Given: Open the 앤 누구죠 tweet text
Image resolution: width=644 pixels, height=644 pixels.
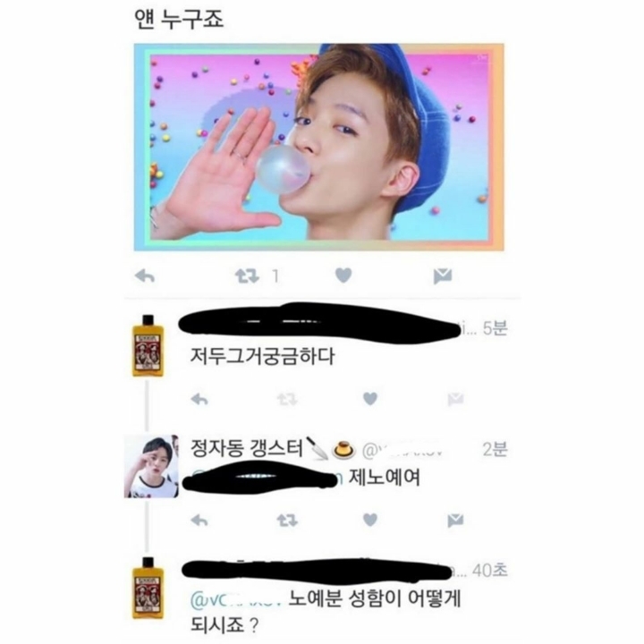Looking at the screenshot, I should [179, 19].
